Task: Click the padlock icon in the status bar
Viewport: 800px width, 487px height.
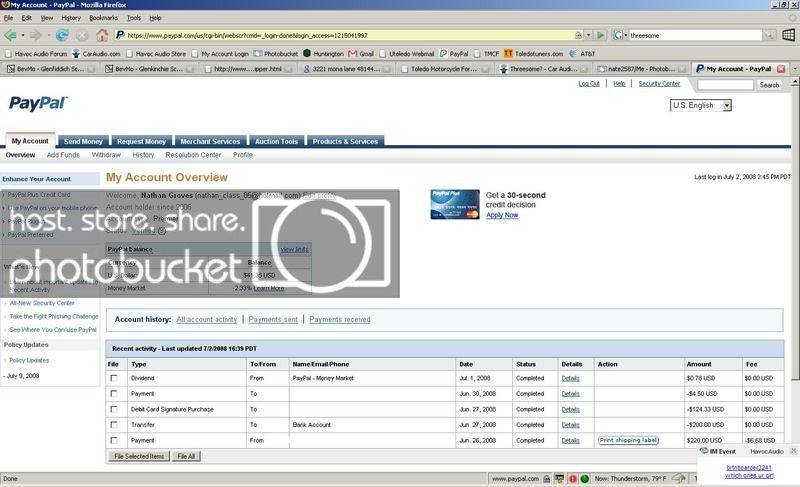Action: coord(547,479)
